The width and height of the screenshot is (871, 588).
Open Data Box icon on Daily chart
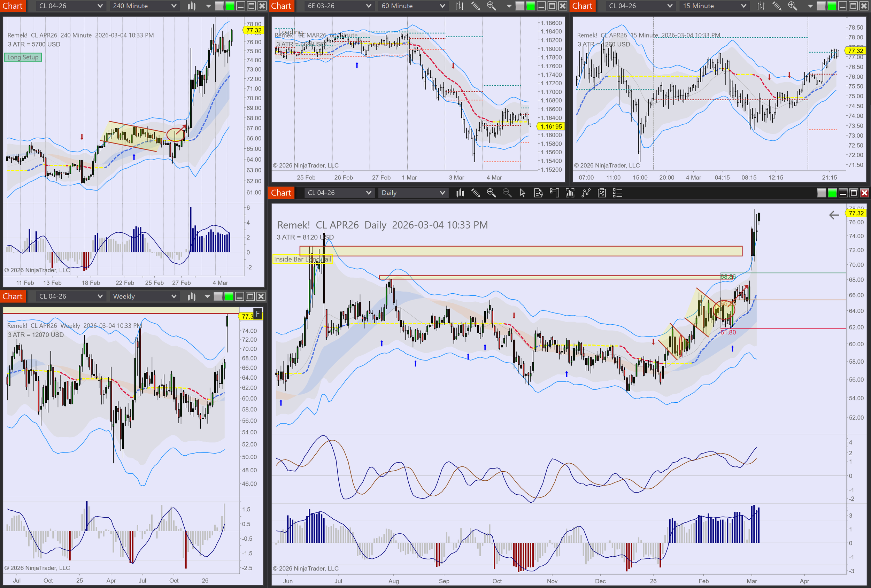[x=538, y=193]
